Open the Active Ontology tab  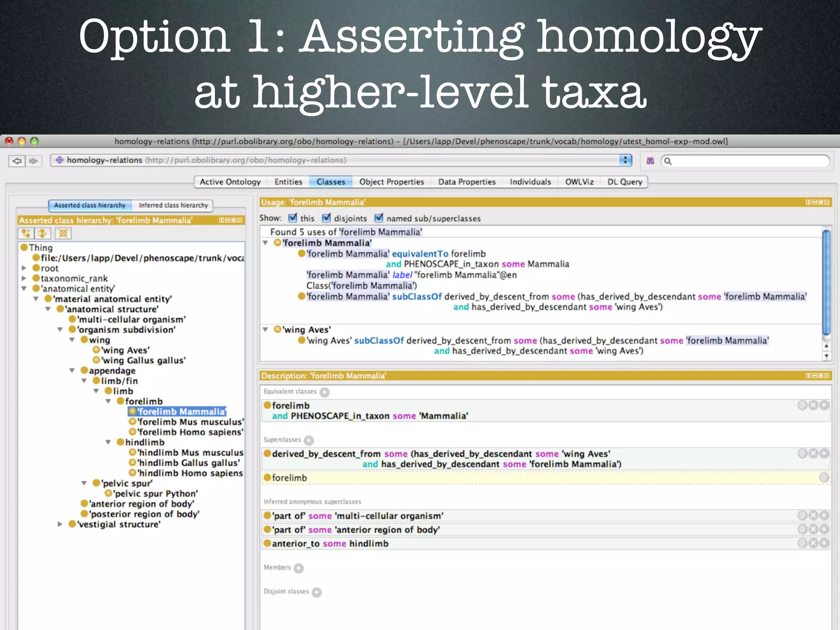point(230,182)
